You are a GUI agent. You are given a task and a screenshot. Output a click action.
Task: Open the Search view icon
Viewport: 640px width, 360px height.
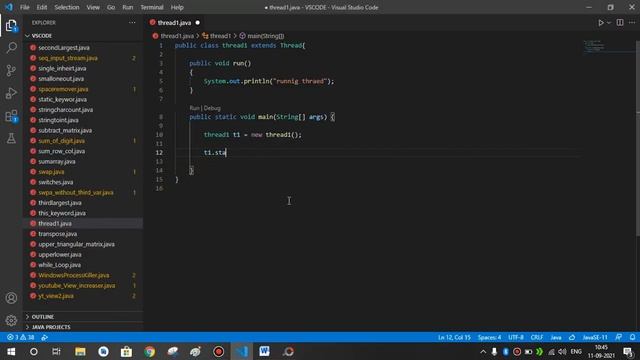coord(11,48)
